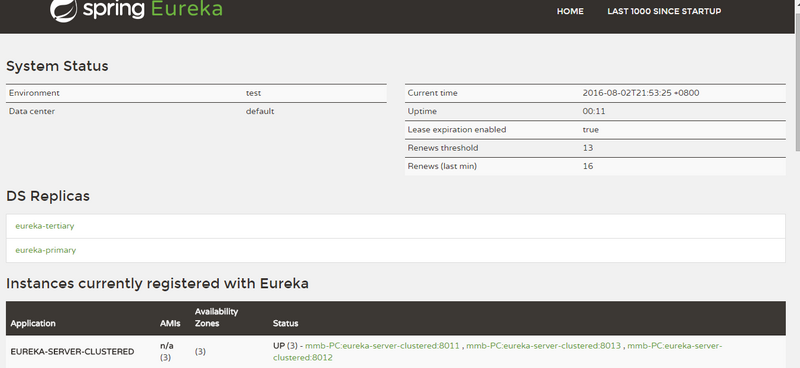Select the 00:11 uptime value
Screen dimensions: 800x368
[594, 111]
